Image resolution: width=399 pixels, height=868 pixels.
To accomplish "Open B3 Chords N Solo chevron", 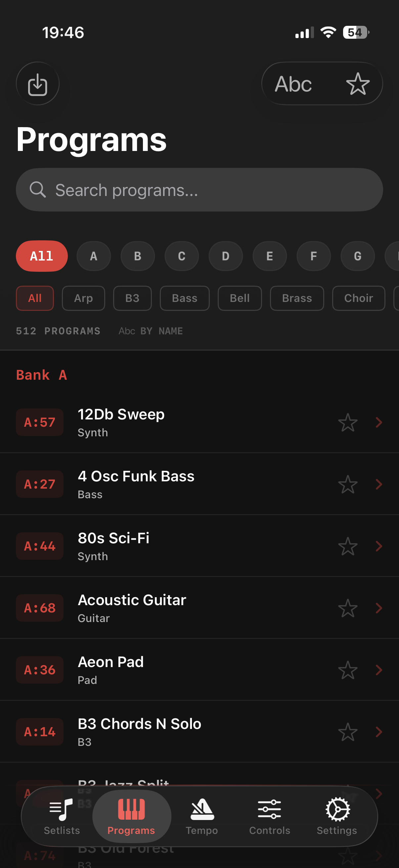I will tap(379, 732).
